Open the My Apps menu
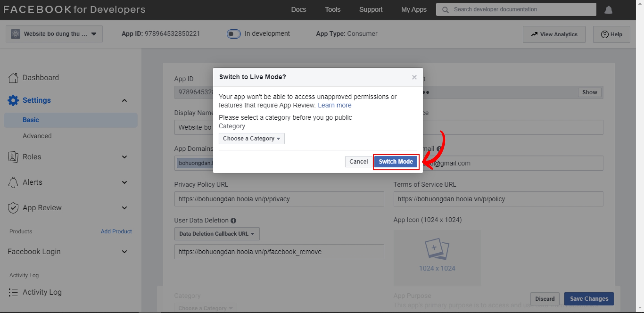Viewport: 644px width, 313px height. pos(414,10)
